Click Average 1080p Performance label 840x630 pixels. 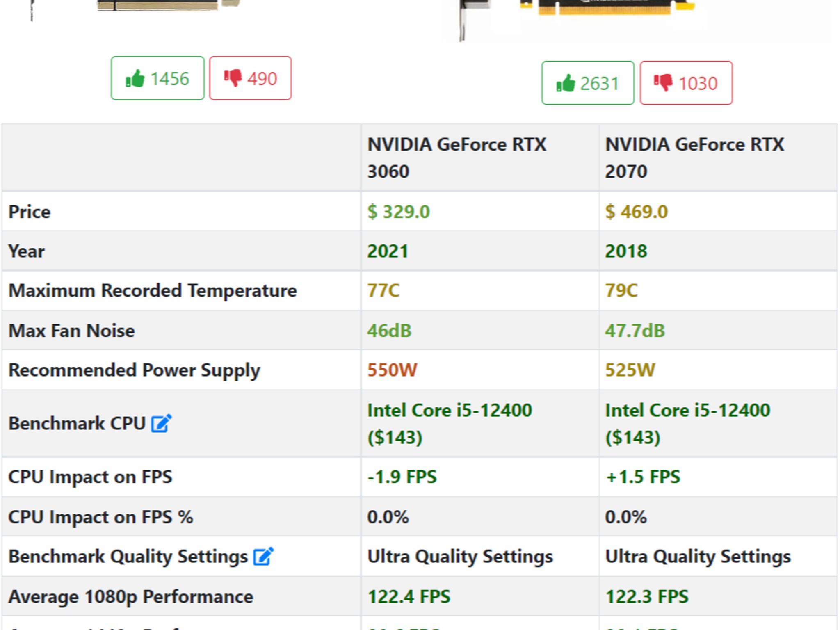131,597
